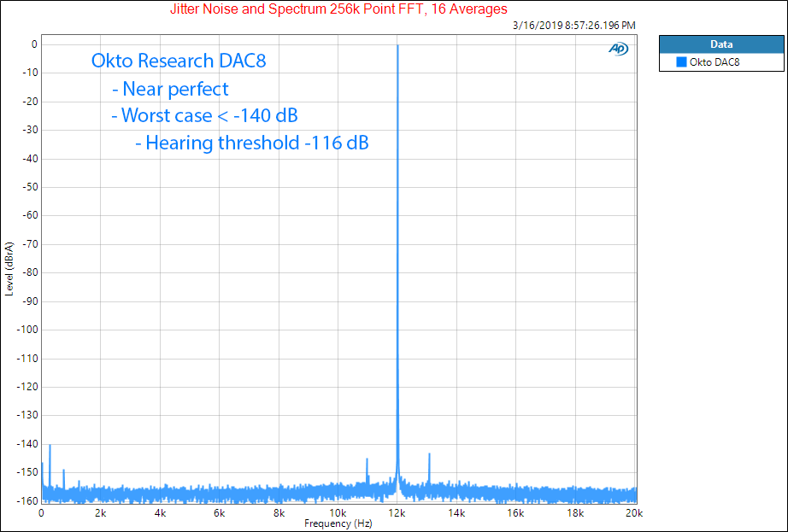Select the annotation Okto Research DAC8
The height and width of the screenshot is (532, 788).
click(x=179, y=61)
